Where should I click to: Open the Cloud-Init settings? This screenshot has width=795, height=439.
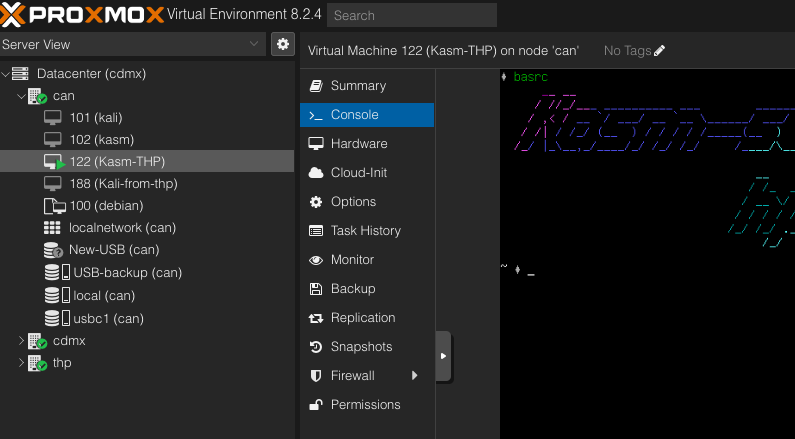coord(359,173)
